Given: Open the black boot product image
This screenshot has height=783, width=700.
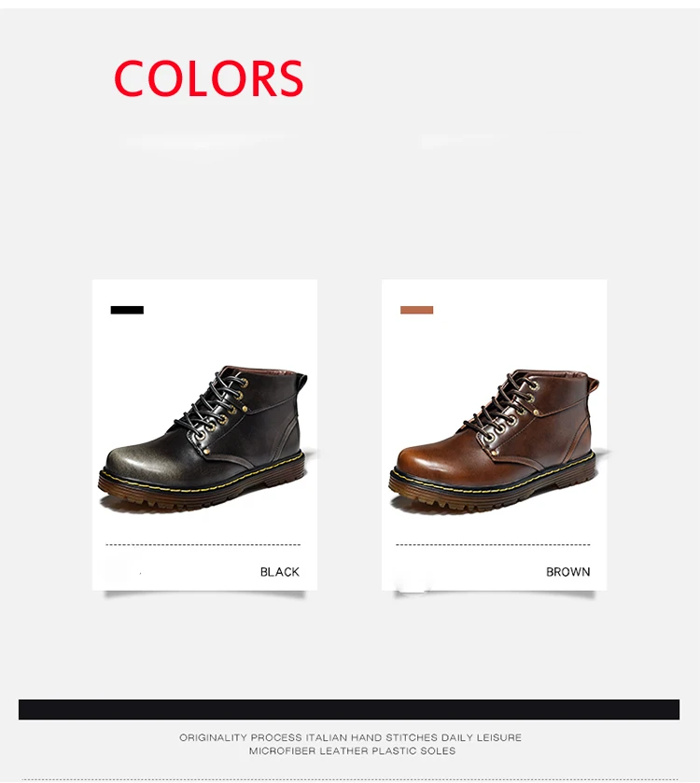Looking at the screenshot, I should point(203,437).
